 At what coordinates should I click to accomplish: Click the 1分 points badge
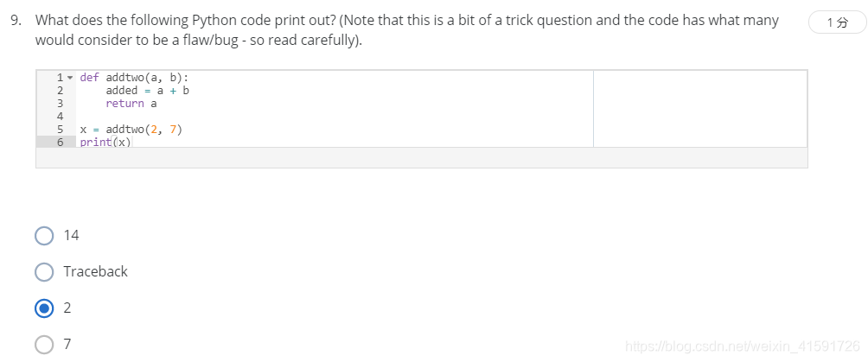[837, 22]
